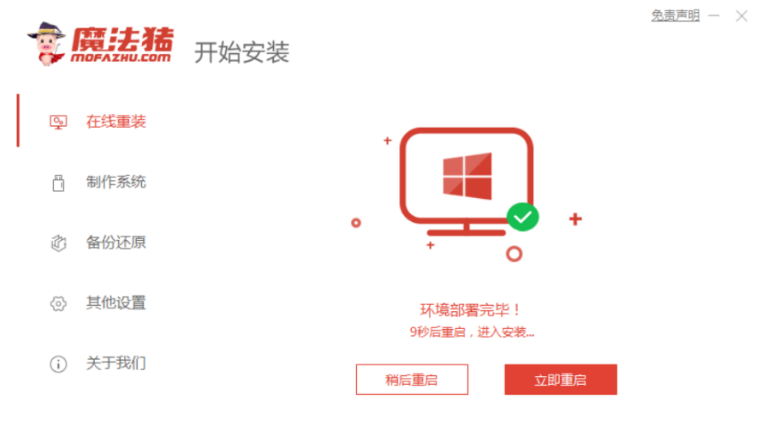Click the 魔法猪 pig mascot logo

(x=46, y=44)
